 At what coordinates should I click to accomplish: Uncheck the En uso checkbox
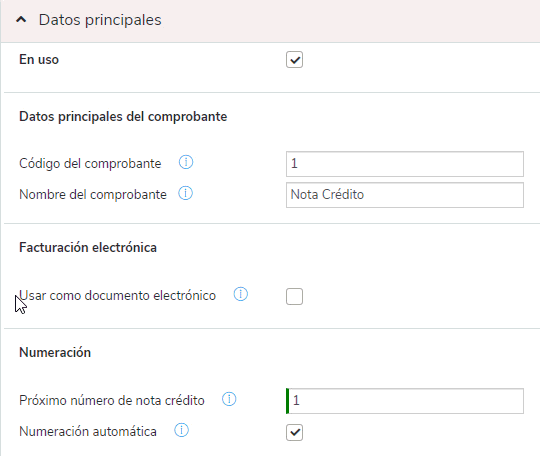pos(294,60)
